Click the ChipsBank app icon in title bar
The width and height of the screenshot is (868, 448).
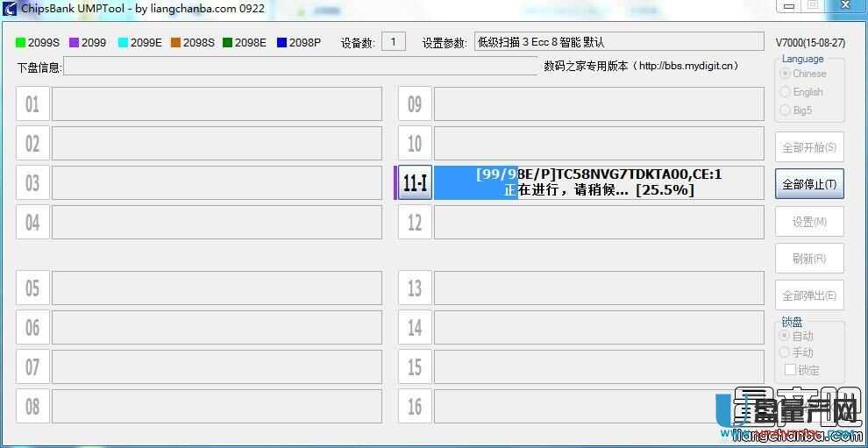[11, 9]
